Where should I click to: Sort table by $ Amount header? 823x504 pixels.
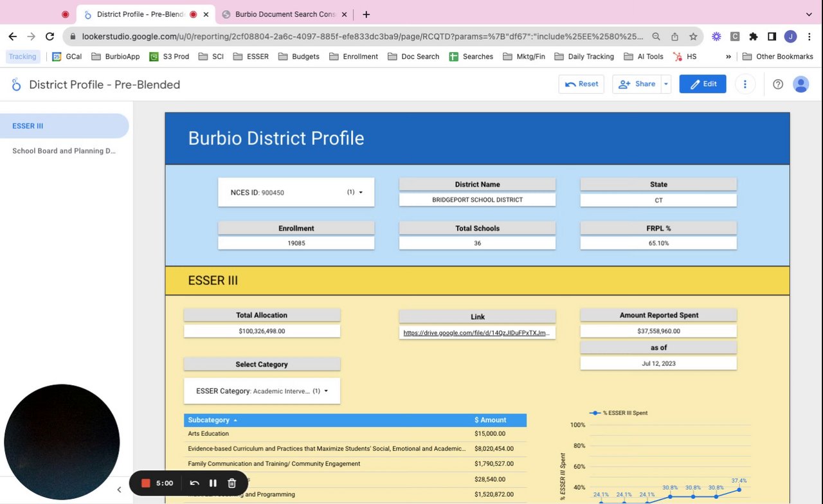click(x=491, y=420)
